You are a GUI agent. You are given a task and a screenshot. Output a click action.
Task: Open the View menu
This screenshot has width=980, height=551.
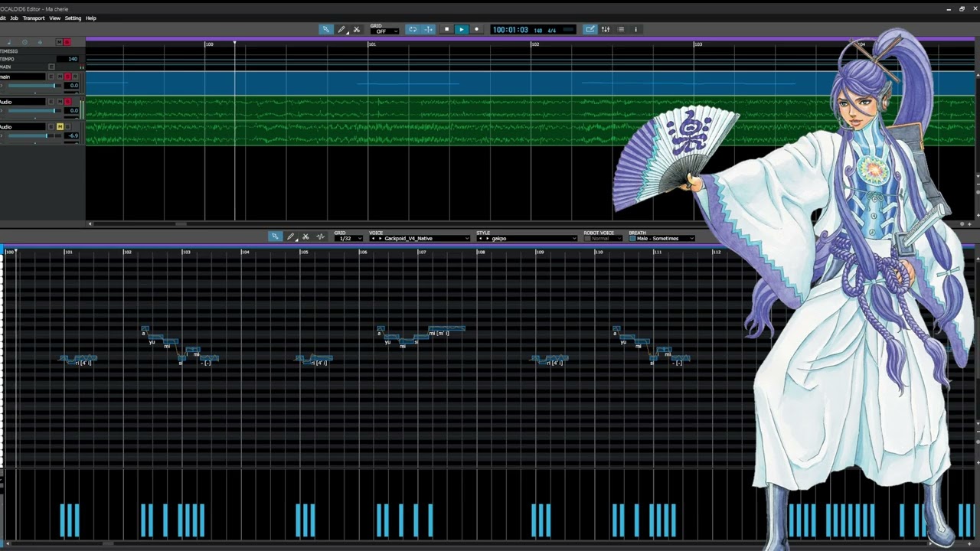[55, 18]
